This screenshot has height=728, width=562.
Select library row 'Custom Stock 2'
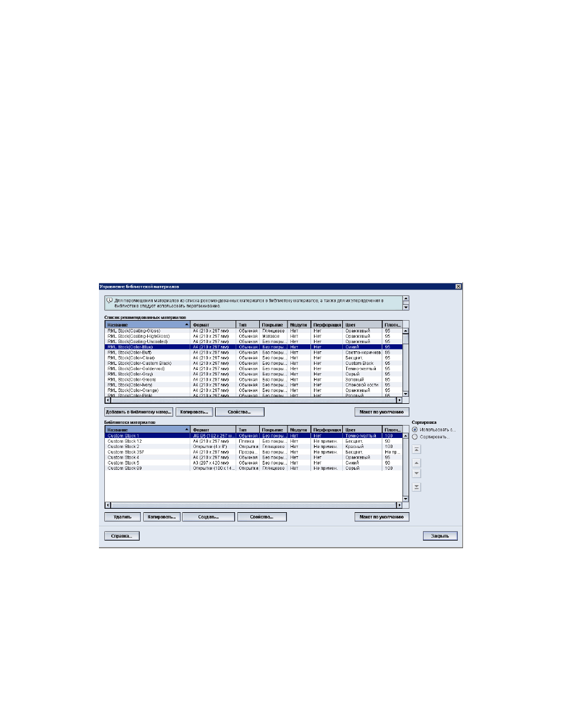click(253, 446)
